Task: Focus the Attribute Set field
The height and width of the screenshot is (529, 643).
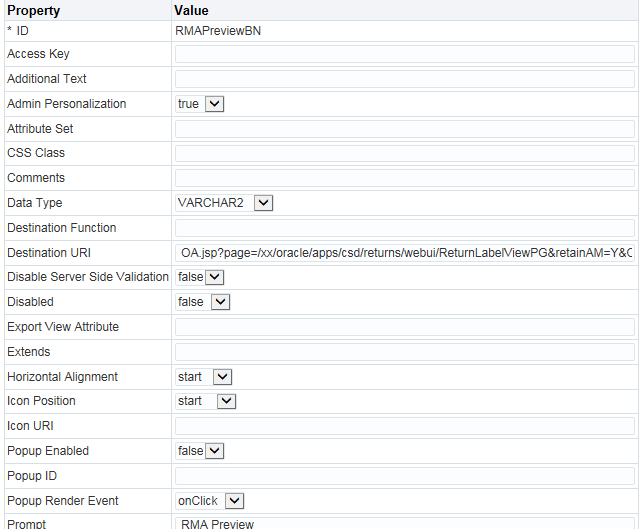Action: point(405,129)
